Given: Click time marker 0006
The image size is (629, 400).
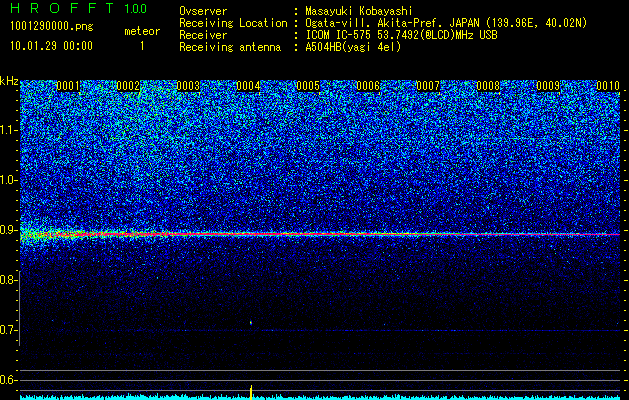Looking at the screenshot, I should coord(368,86).
